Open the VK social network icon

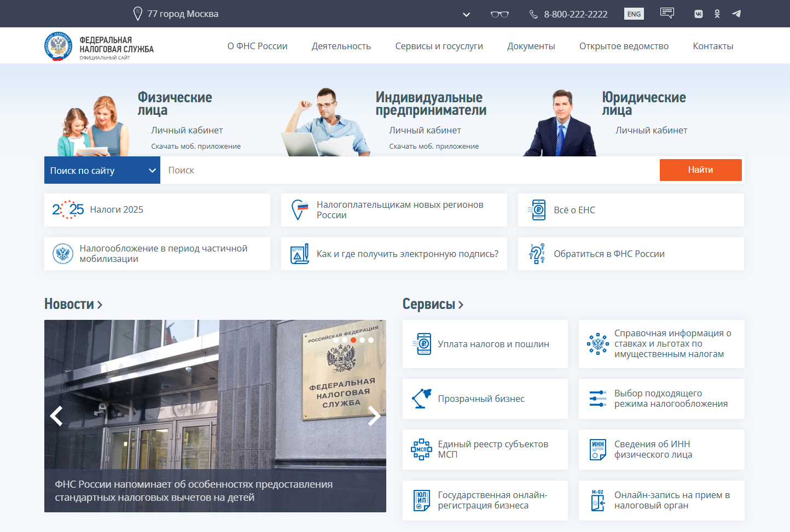coord(699,14)
